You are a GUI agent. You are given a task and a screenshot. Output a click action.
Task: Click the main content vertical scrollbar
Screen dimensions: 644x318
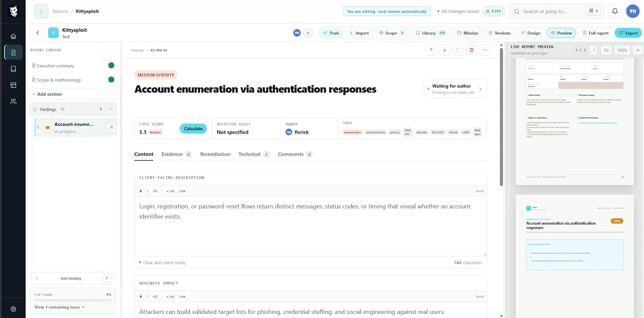(x=502, y=117)
